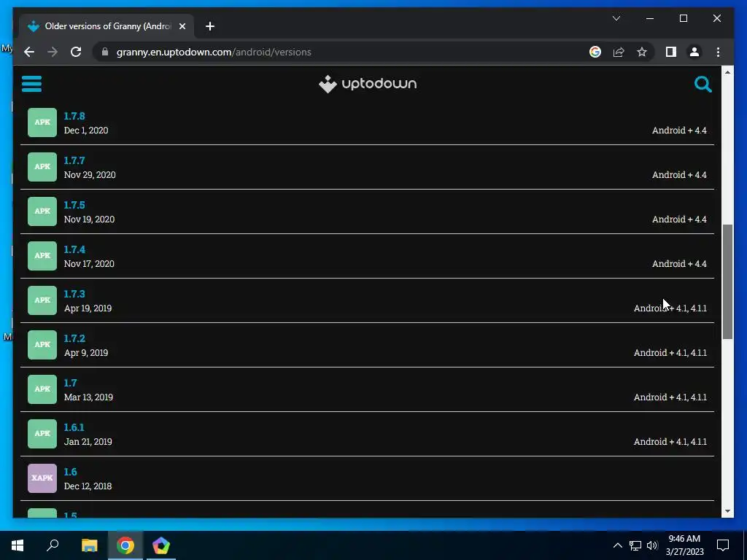This screenshot has height=560, width=747.
Task: Click Android + 4.1, 4.1.1 in 1.6.1 row
Action: pos(670,441)
